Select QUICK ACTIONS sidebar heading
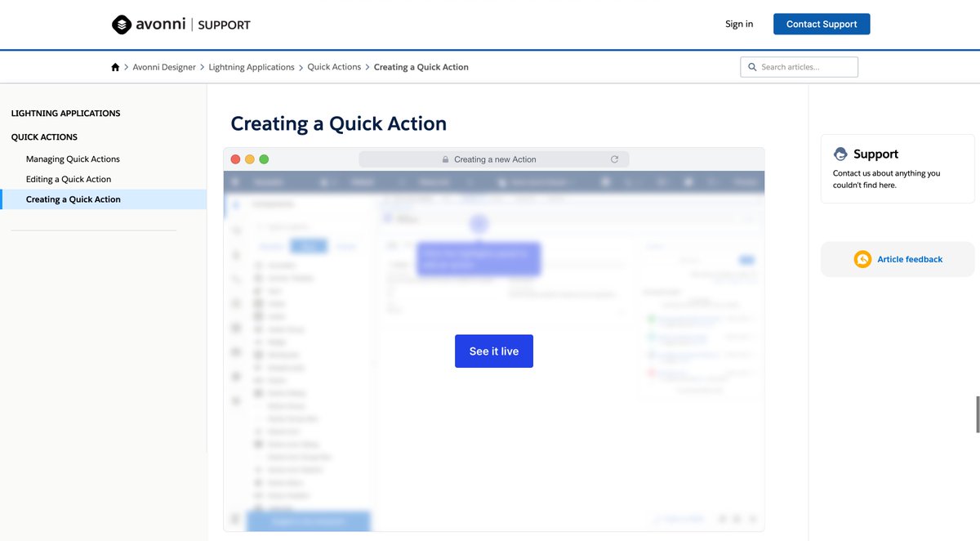The width and height of the screenshot is (980, 541). [x=44, y=136]
